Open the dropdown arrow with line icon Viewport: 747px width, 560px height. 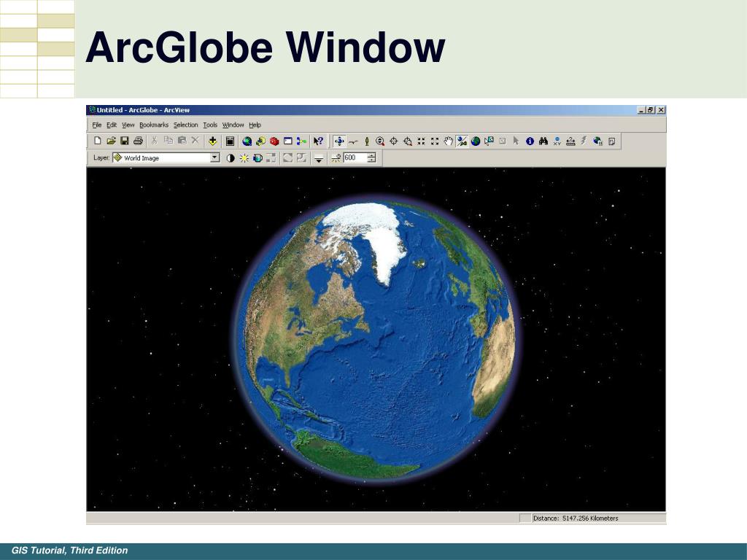(319, 158)
